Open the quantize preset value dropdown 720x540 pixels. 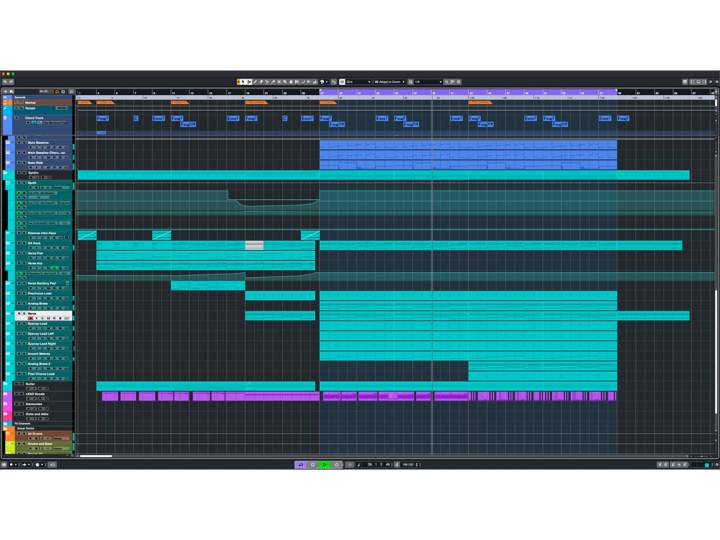(x=428, y=81)
